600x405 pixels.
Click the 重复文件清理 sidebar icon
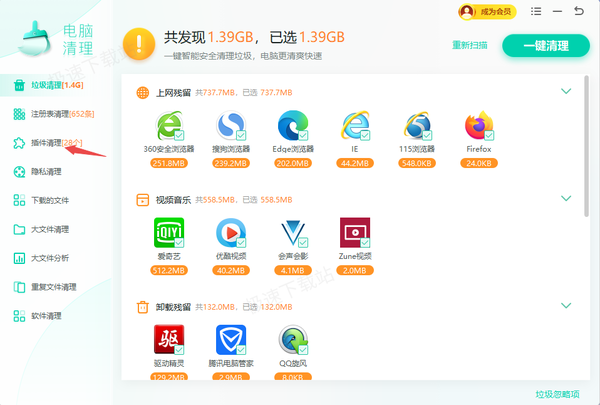tap(19, 287)
